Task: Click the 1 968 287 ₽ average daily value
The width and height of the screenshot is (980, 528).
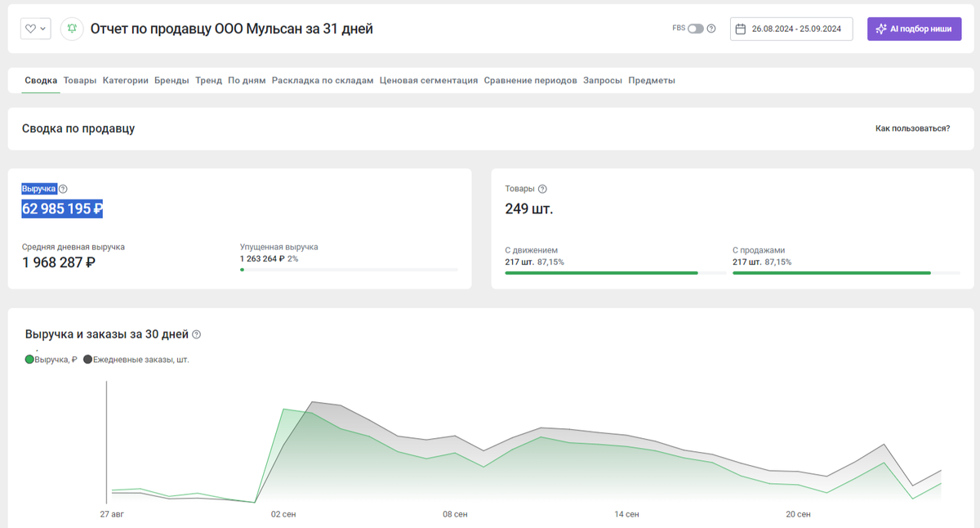Action: point(59,262)
